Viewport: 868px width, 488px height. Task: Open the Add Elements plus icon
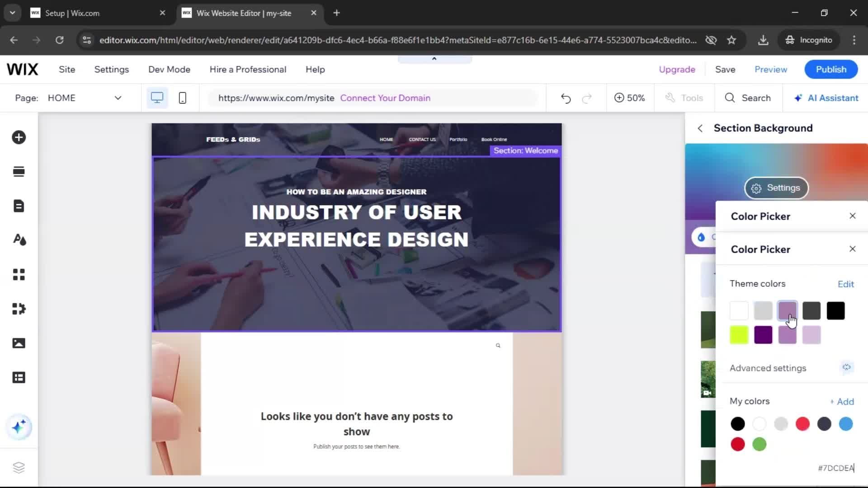pos(19,137)
